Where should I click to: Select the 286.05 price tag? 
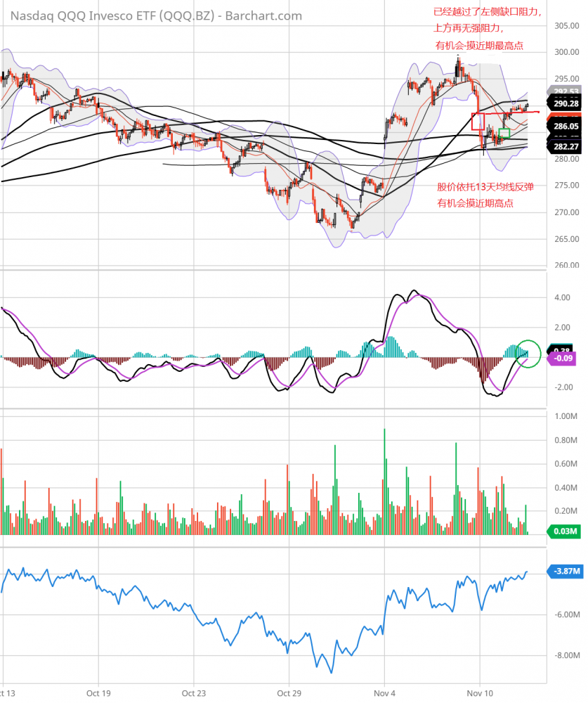[x=565, y=127]
